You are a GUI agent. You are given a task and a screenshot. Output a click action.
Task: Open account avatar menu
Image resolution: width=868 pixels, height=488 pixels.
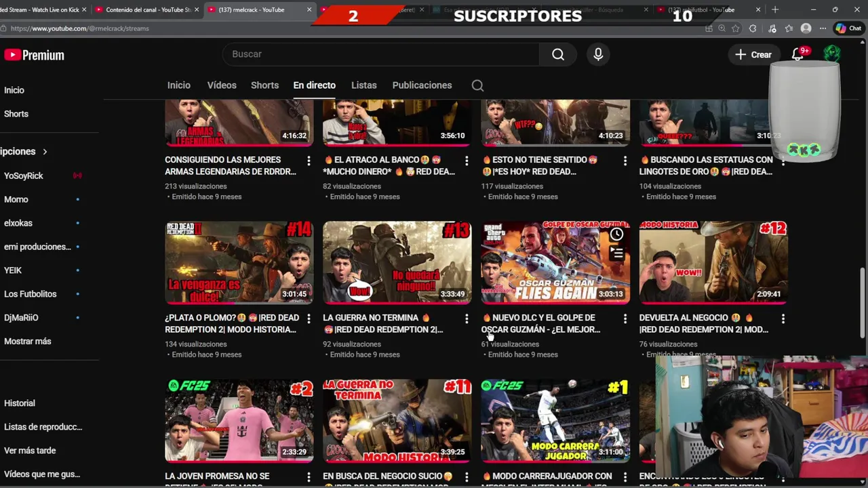coord(832,54)
